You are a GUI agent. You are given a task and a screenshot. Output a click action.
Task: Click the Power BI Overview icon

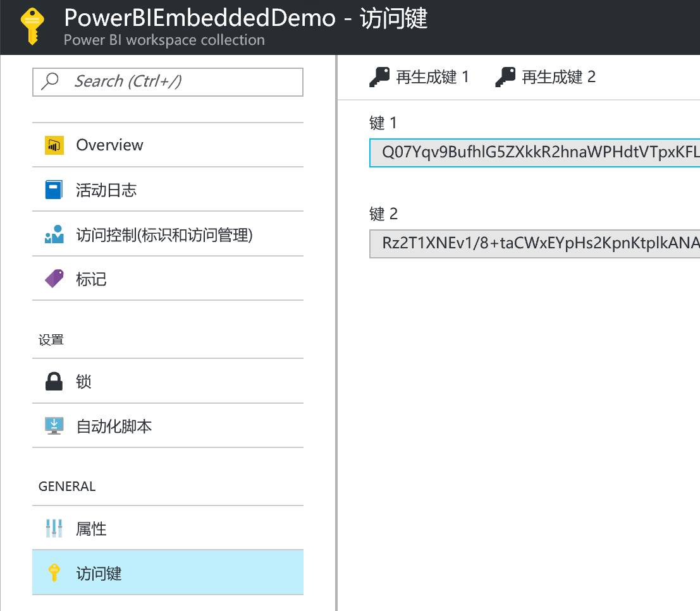pos(54,145)
